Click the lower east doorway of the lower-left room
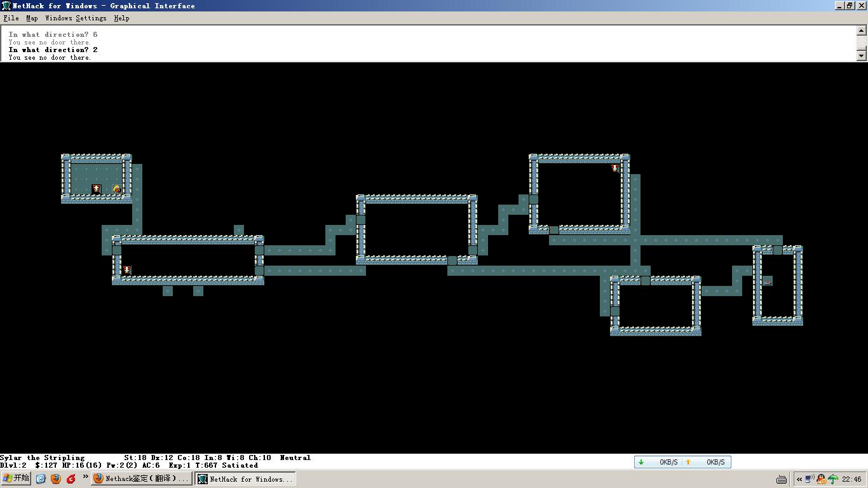 click(x=259, y=271)
